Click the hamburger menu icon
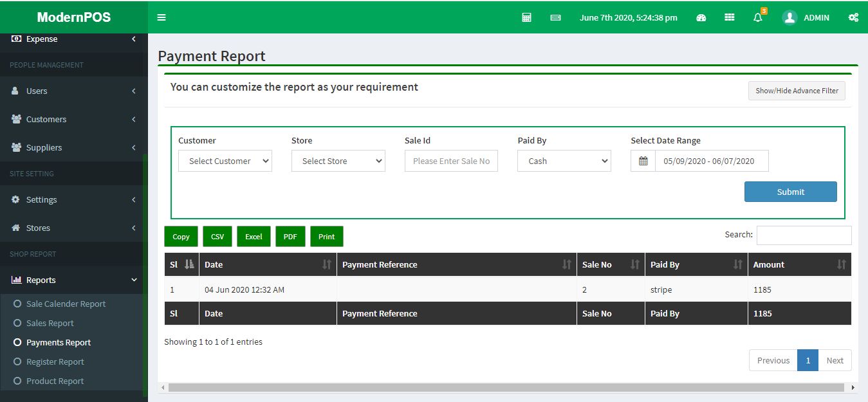Screen dimensions: 868x402 point(162,17)
